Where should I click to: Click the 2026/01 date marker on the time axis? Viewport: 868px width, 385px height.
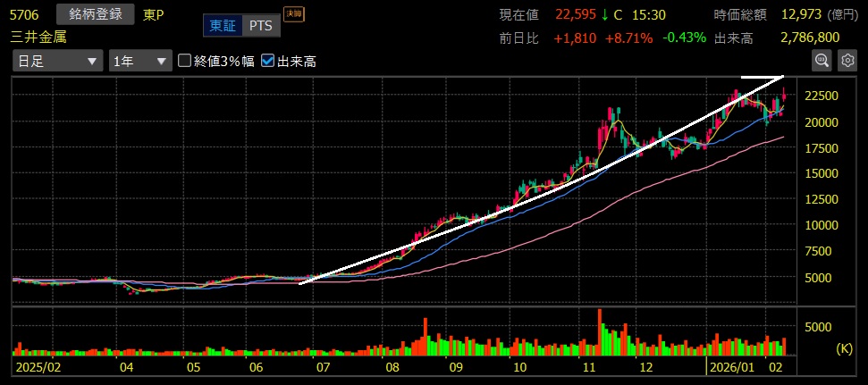[730, 366]
